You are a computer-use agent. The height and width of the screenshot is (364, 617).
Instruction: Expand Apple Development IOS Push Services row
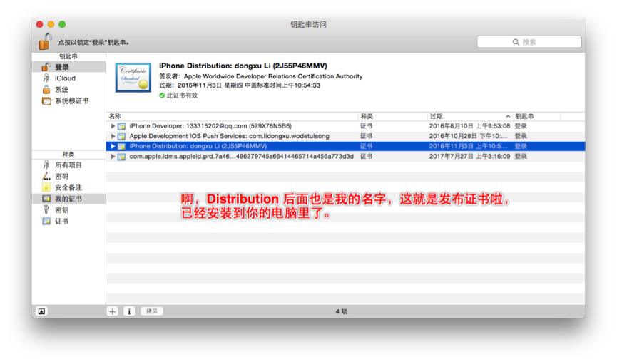[113, 136]
